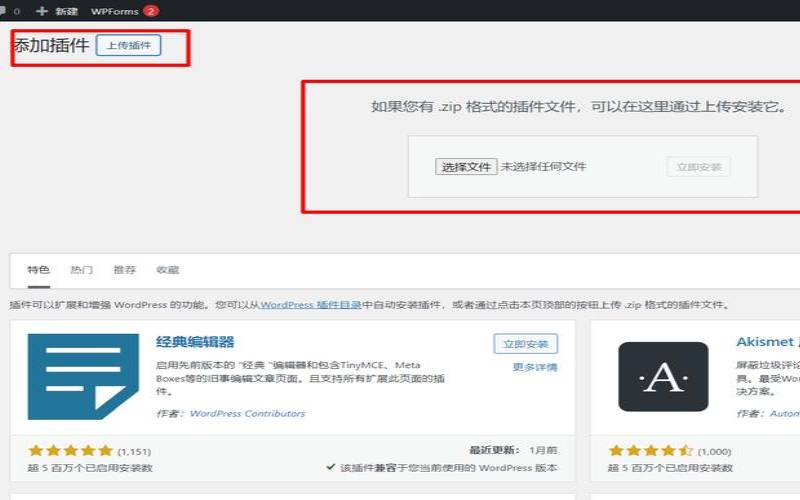Open 更多详情 for 经典编辑器
Screen dimensions: 800x500
point(535,367)
